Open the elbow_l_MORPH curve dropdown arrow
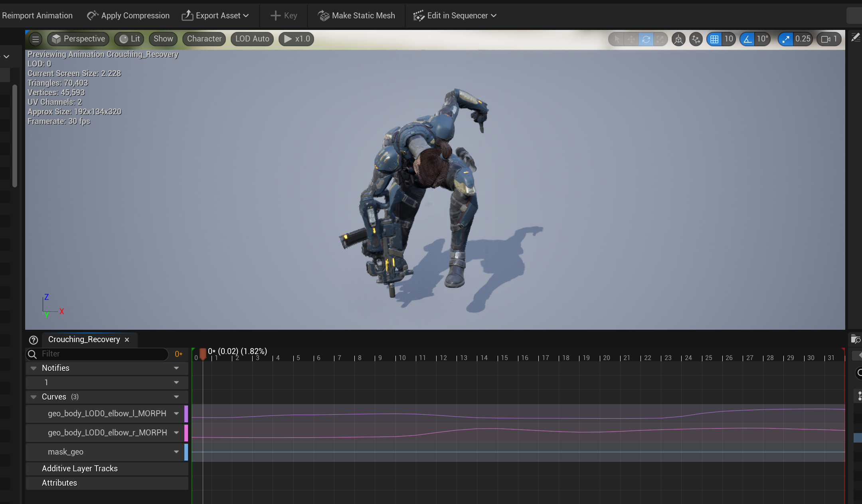Viewport: 862px width, 504px height. point(176,413)
